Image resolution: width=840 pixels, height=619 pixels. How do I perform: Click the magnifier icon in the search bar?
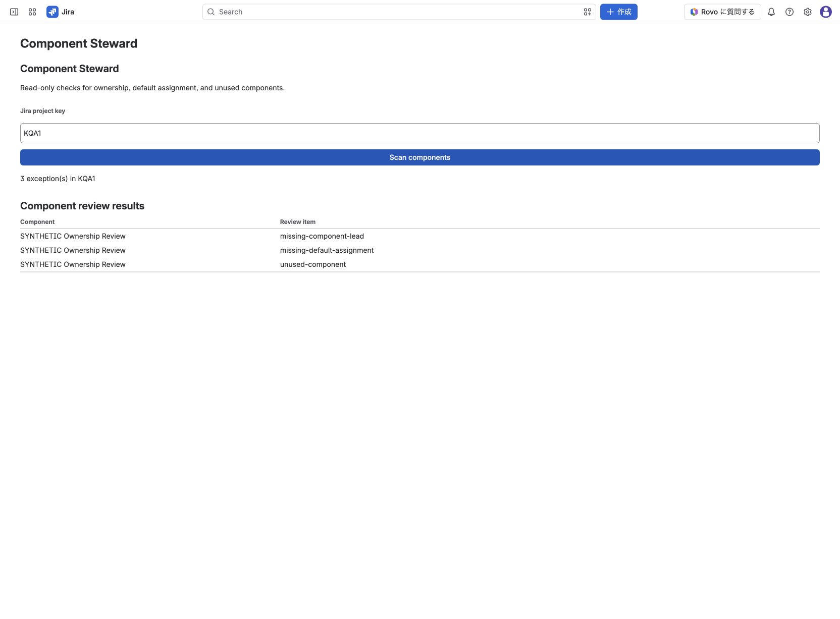point(211,12)
